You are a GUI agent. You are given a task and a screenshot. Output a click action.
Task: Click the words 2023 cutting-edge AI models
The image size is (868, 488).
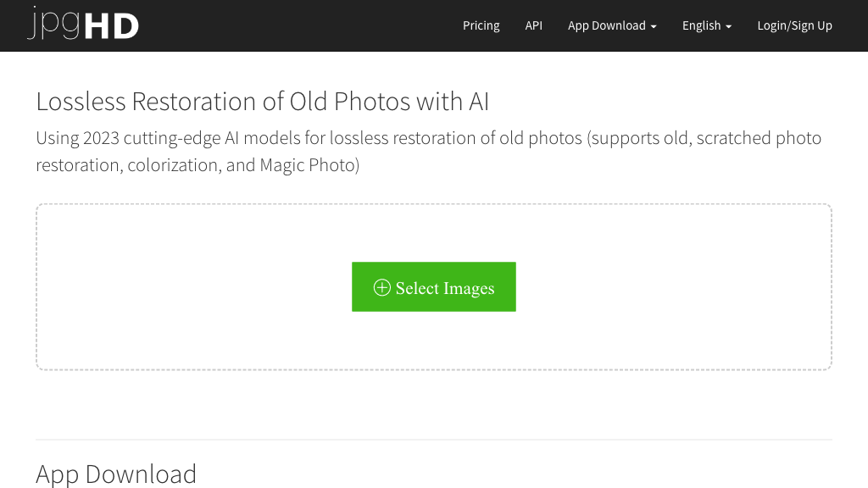203,138
